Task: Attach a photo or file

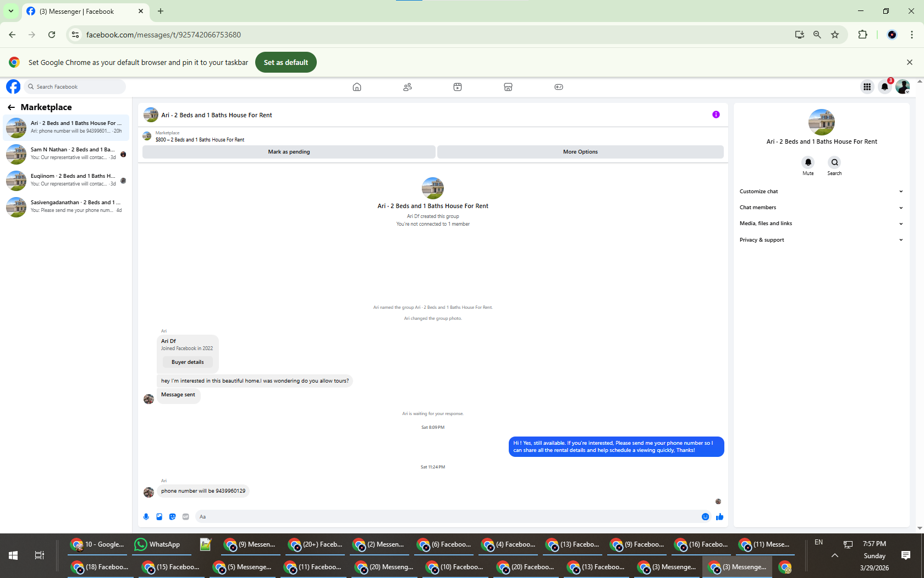Action: point(159,517)
